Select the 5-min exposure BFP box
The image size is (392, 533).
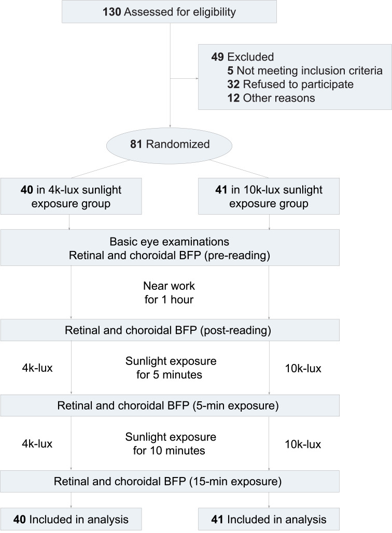click(x=170, y=405)
